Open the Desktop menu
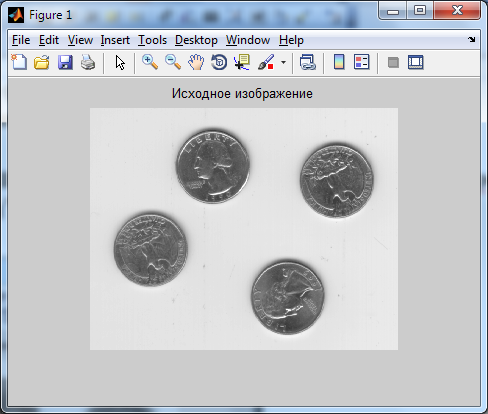The image size is (488, 414). tap(196, 40)
